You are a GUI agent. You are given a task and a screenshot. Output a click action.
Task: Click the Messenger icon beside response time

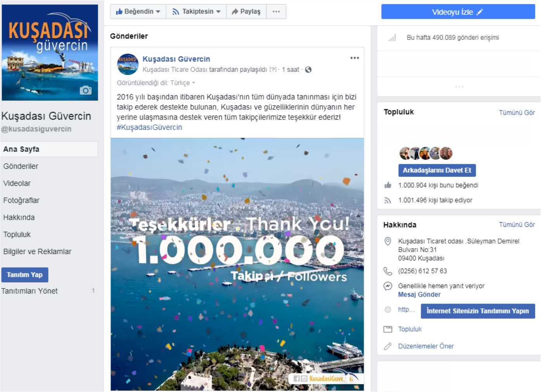387,286
